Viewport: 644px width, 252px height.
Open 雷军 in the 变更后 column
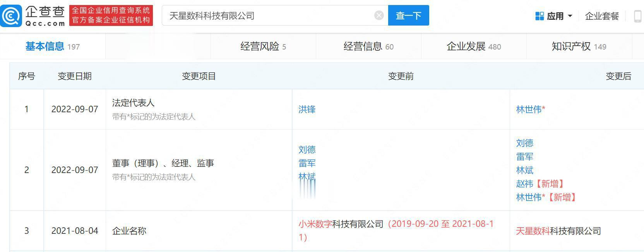tap(524, 156)
